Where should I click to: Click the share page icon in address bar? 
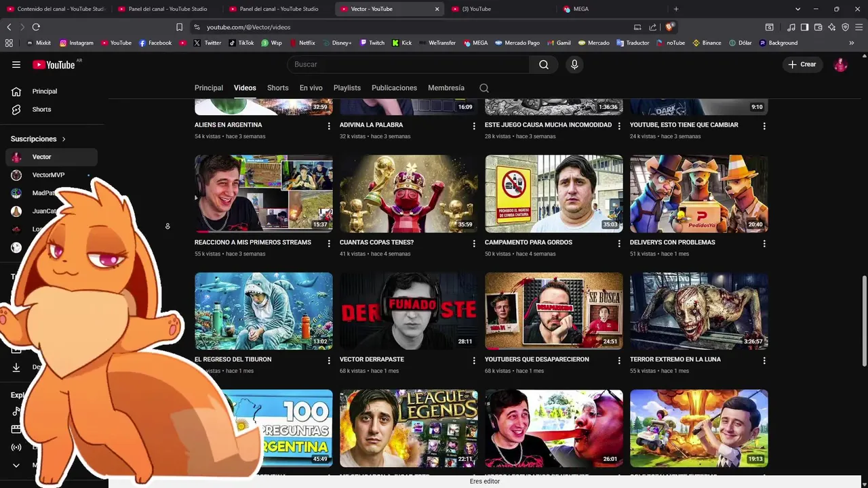[652, 27]
